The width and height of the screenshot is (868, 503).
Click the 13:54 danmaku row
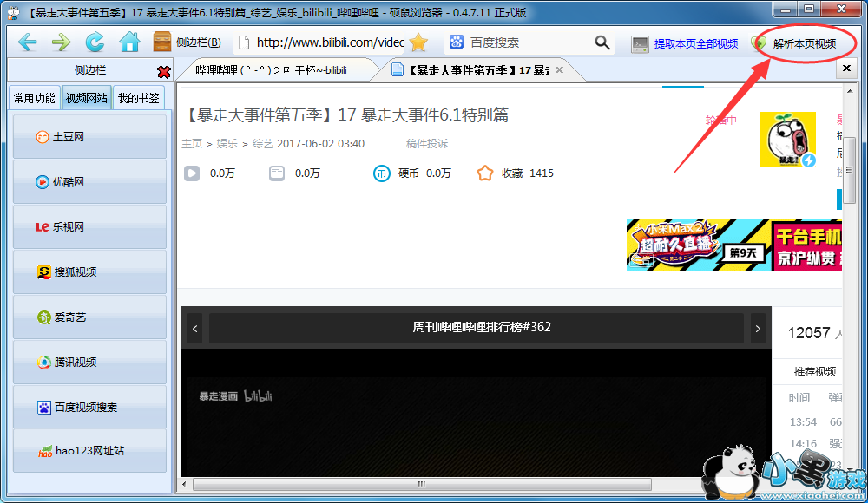pyautogui.click(x=815, y=422)
